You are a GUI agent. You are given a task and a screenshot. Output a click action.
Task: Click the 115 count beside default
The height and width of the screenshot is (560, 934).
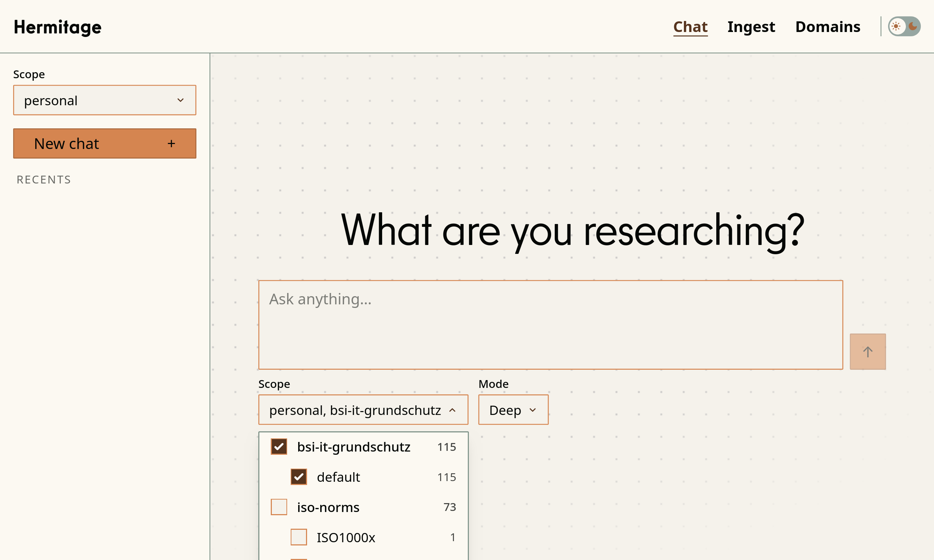coord(447,477)
